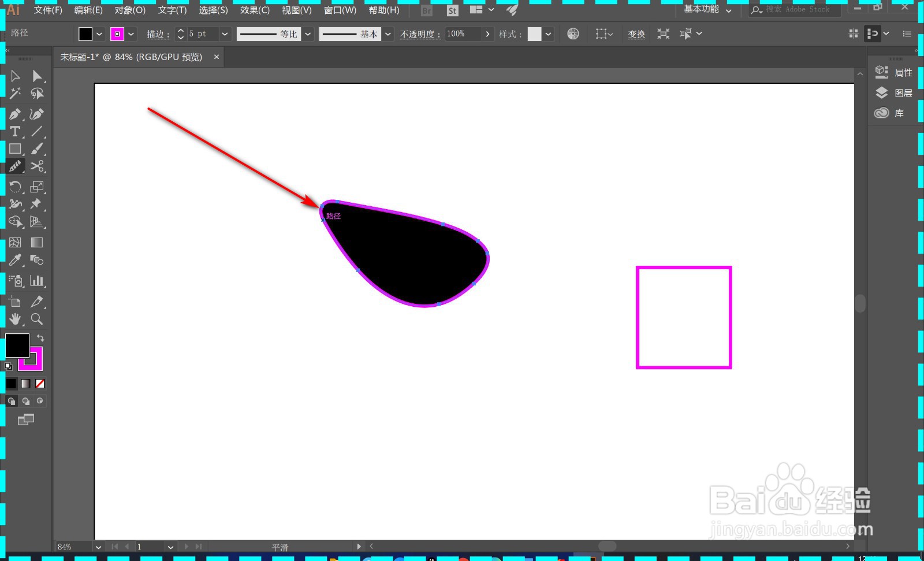
Task: Open brush definition dropdown
Action: (388, 34)
